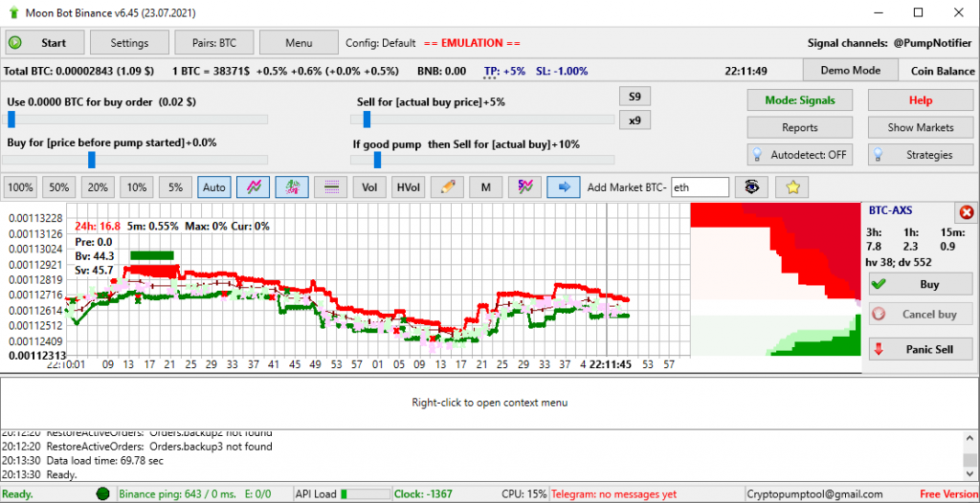Toggle Auto chart scaling
Image resolution: width=980 pixels, height=503 pixels.
pos(214,186)
